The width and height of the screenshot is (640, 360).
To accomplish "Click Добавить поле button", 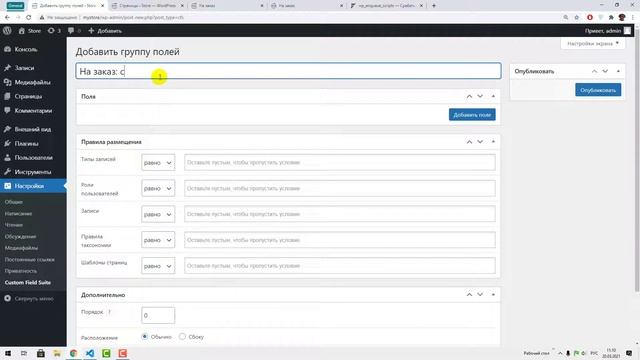I will point(472,115).
